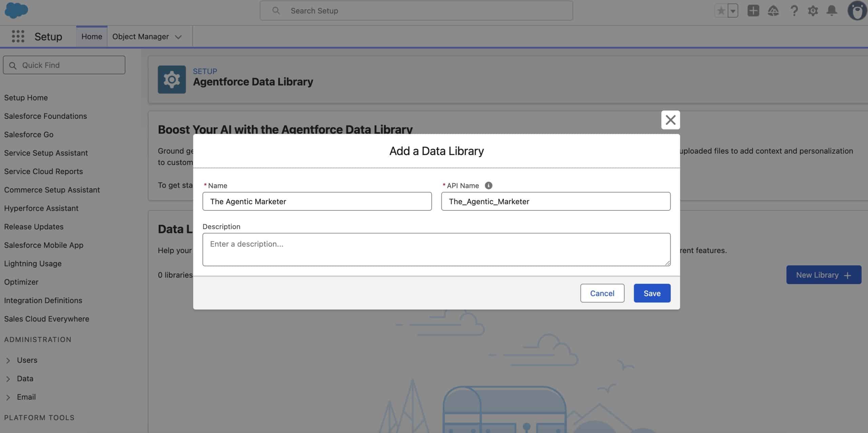This screenshot has height=433, width=868.
Task: Open the setup gear icon in header
Action: (x=813, y=11)
